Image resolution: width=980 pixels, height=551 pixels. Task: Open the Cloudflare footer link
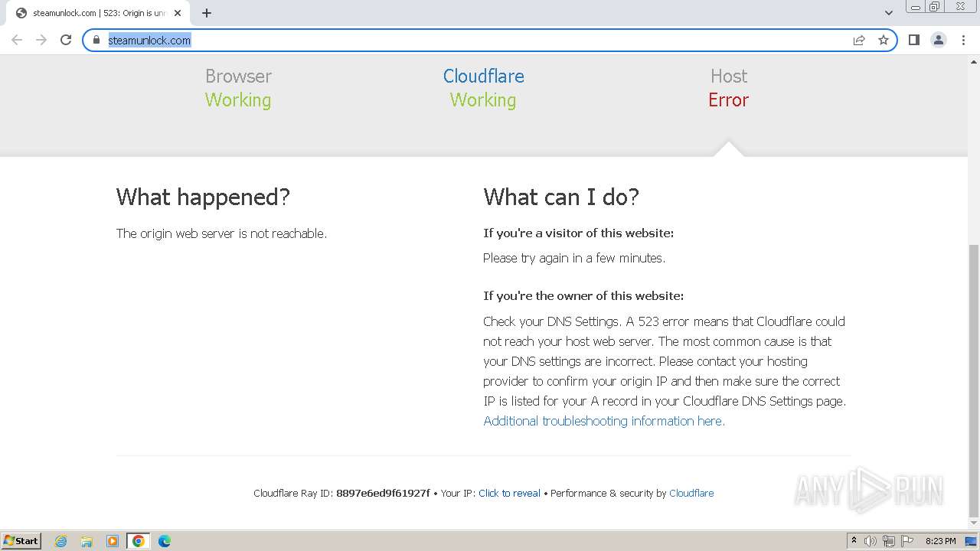(x=691, y=494)
